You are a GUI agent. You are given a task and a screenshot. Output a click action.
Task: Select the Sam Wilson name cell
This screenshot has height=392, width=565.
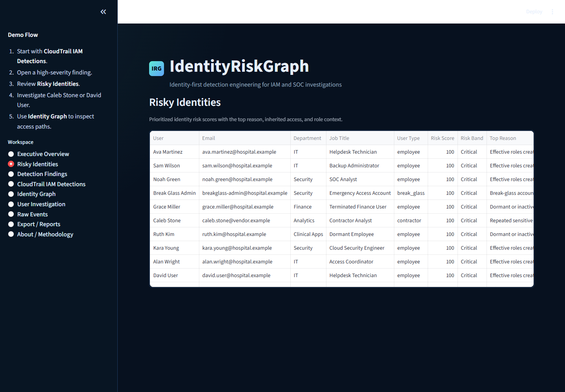click(175, 165)
